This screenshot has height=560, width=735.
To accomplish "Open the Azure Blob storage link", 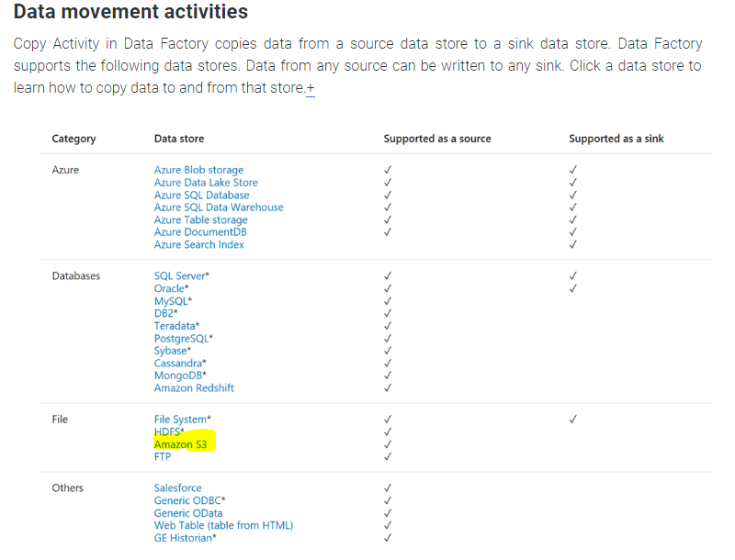I will 198,170.
